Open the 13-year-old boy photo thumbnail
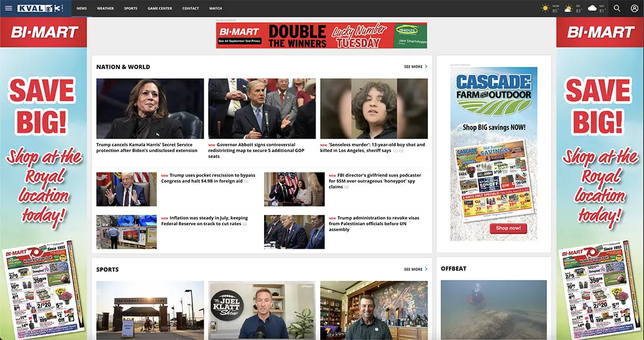The width and height of the screenshot is (644, 340). pos(374,108)
